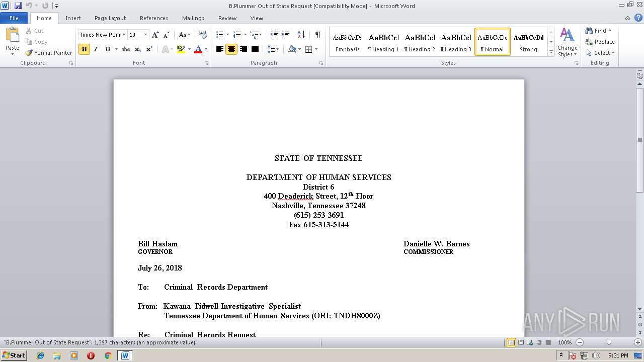Open the text highlight color swatch
Viewport: 644px width, 362px height.
(181, 49)
